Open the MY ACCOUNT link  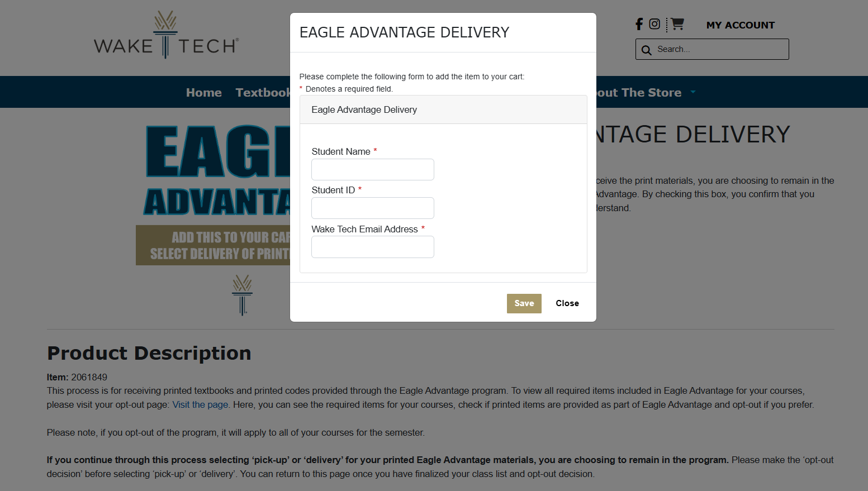pyautogui.click(x=740, y=25)
